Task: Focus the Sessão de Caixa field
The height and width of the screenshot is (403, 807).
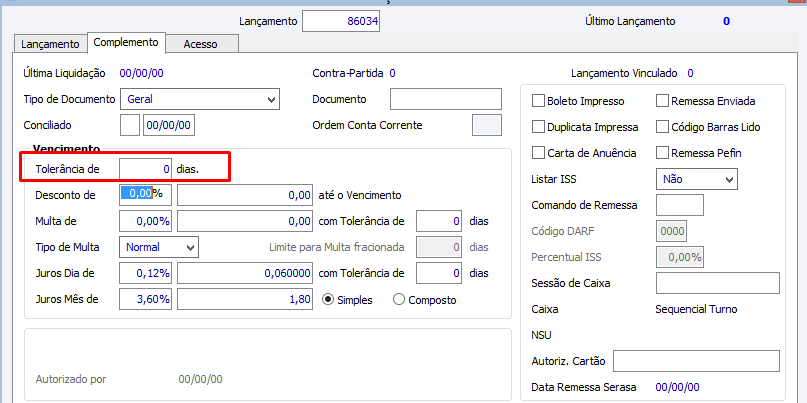Action: click(717, 283)
